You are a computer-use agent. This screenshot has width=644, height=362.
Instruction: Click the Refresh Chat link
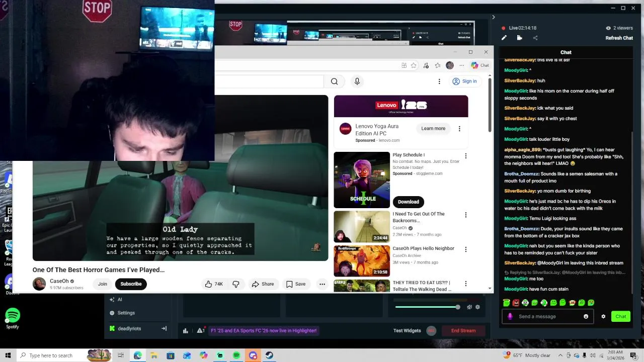pos(619,38)
